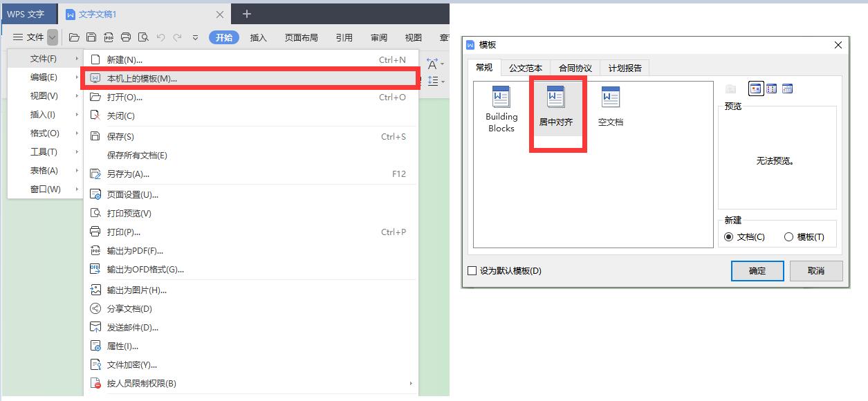
Task: Expand the 表格(A) submenu
Action: pos(42,170)
